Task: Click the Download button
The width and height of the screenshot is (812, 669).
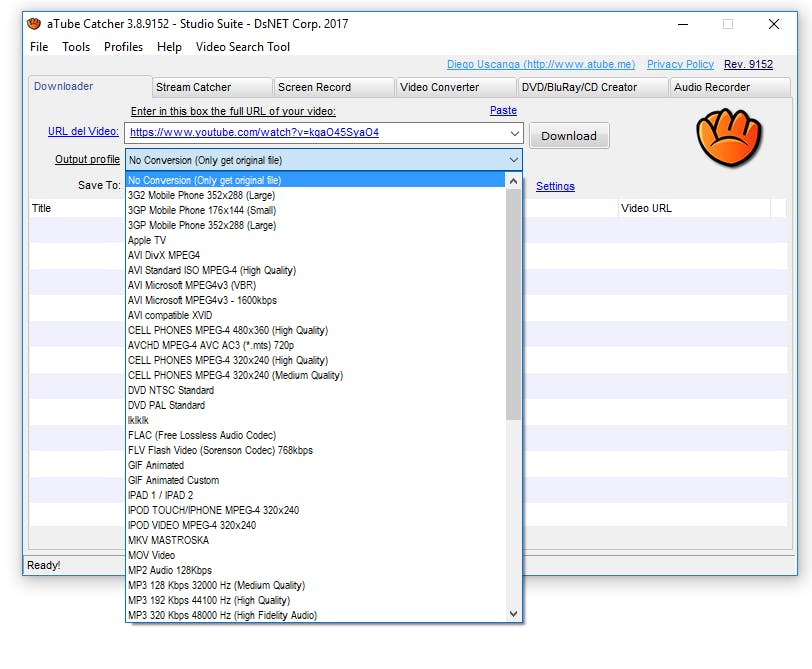Action: tap(569, 136)
